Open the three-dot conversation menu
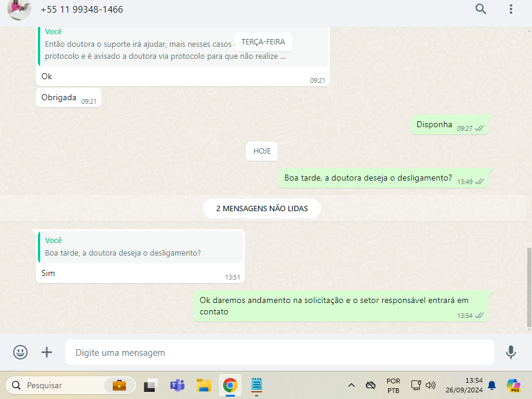This screenshot has width=532, height=399. [x=510, y=9]
